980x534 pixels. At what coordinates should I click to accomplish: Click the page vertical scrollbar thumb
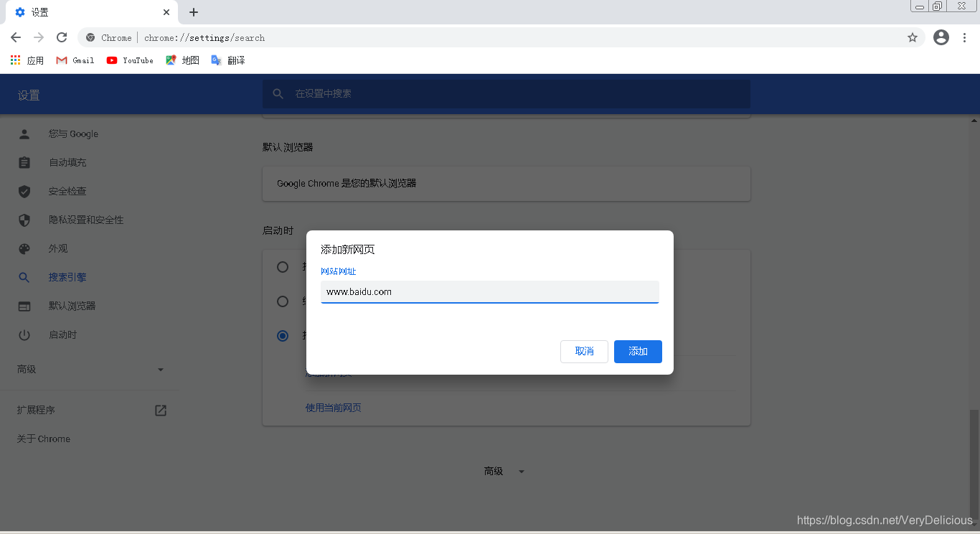tap(974, 463)
